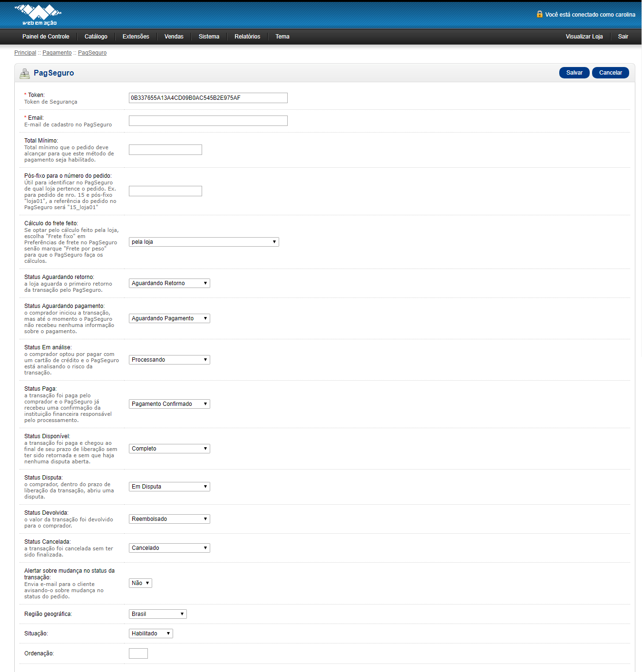Click the PagSeguro heading icon

coord(25,73)
